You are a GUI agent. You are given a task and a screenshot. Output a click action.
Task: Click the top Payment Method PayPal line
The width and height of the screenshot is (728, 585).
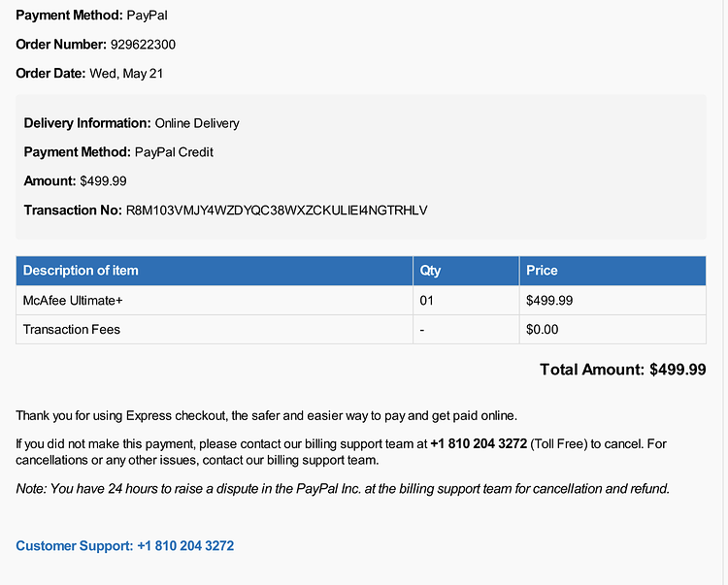91,16
